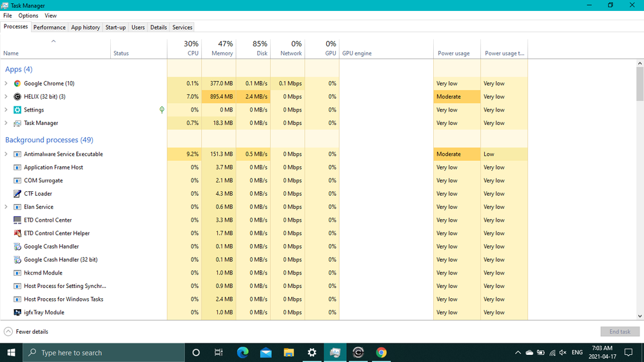This screenshot has width=644, height=362.
Task: Click the igfxTray Module icon
Action: point(17,312)
